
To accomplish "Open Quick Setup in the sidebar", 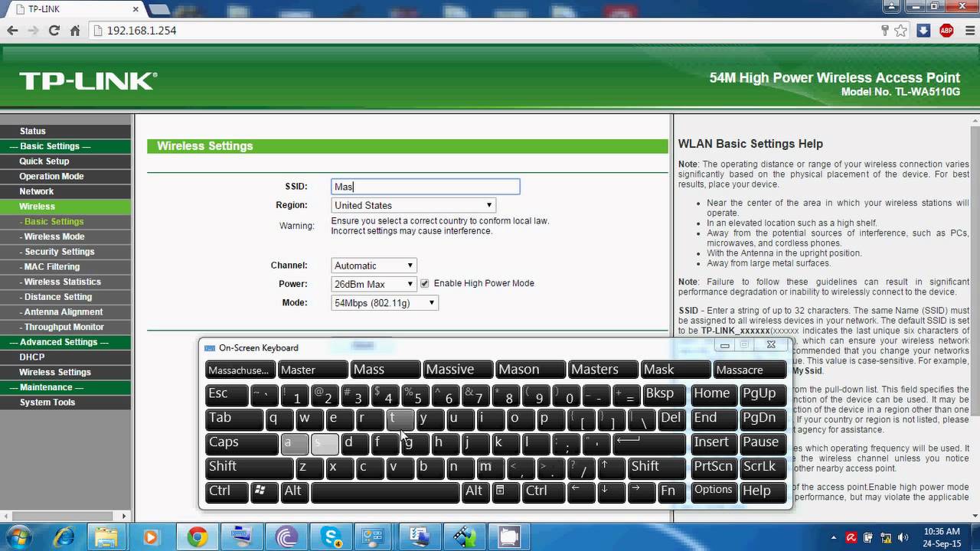I will click(44, 161).
